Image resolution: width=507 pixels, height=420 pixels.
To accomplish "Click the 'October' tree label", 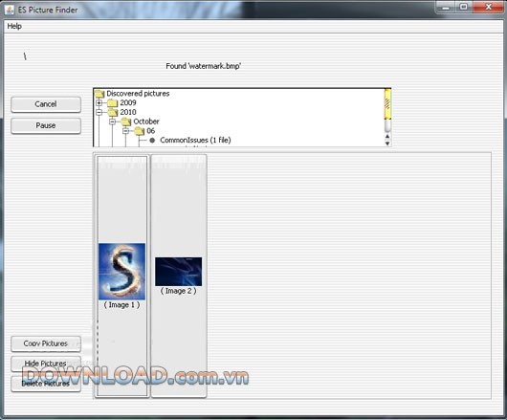I will coord(146,122).
